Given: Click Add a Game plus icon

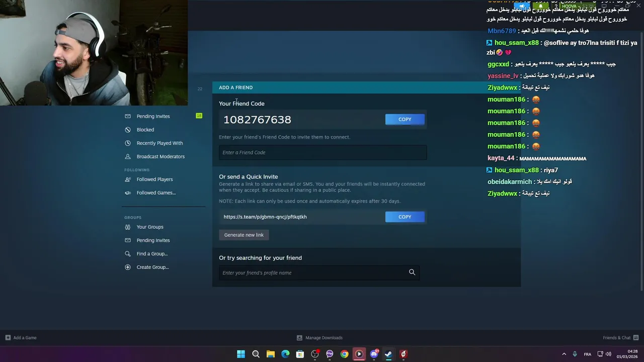Looking at the screenshot, I should [8, 338].
